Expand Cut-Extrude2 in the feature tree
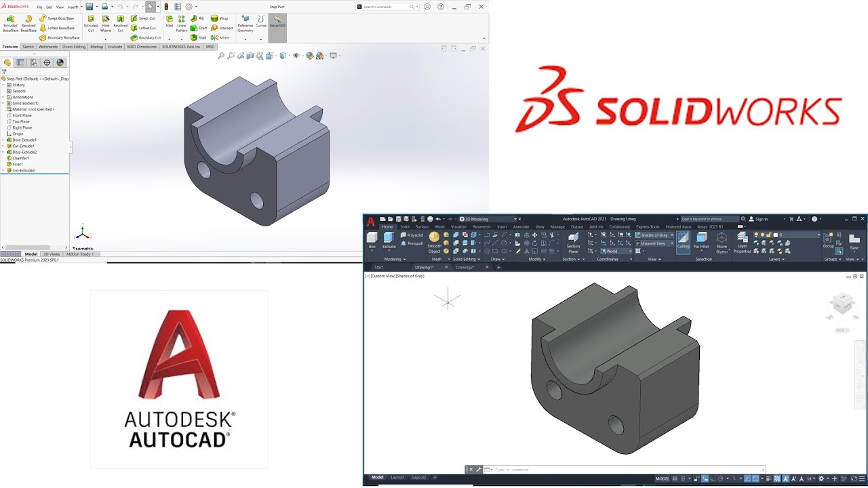The image size is (868, 488). (3, 170)
